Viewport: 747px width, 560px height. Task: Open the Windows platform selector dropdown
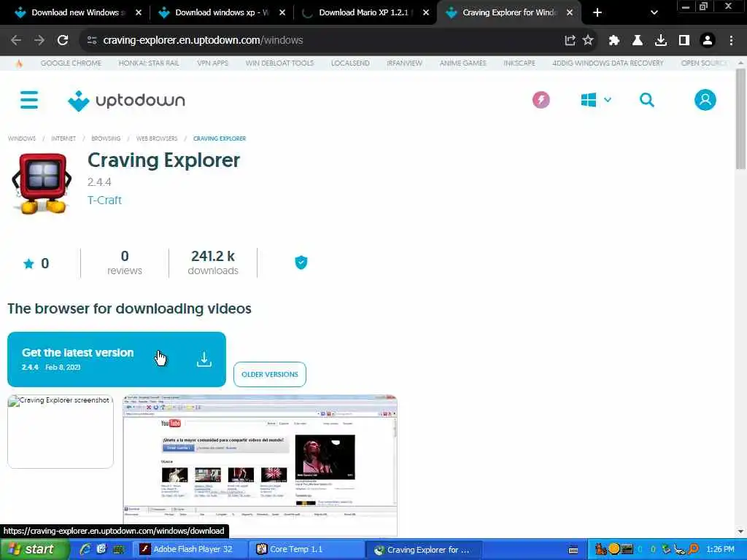point(596,100)
